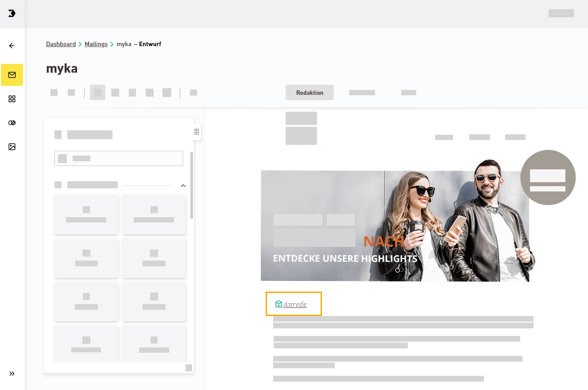
Task: Click the cube icon beside Anrede
Action: click(279, 304)
